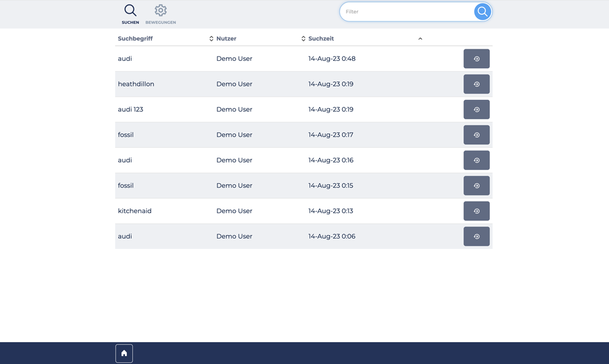Screen dimensions: 609x364
Task: Click the restore icon for the heathdillon search
Action: [476, 84]
